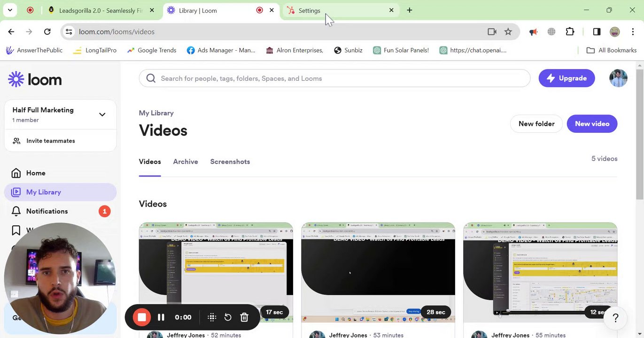Open the AnswerThePublic bookmark

(34, 50)
